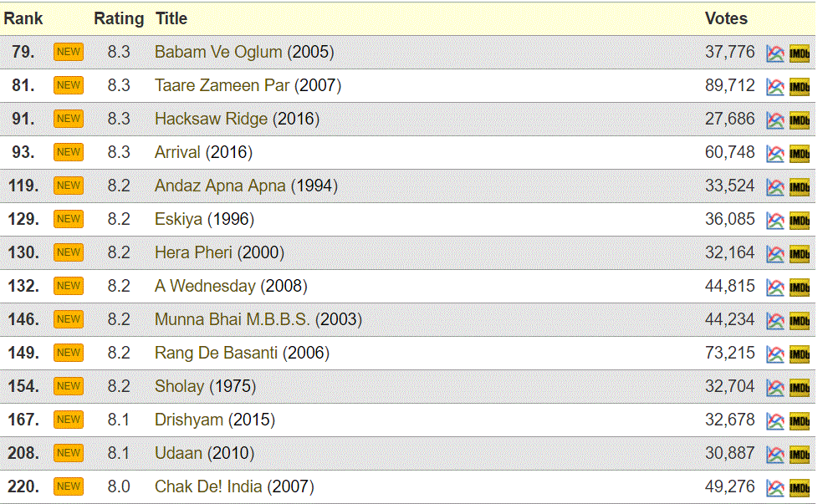Screen dimensions: 828x504
Task: Click the NEW badge beside rank 208
Action: click(x=69, y=453)
